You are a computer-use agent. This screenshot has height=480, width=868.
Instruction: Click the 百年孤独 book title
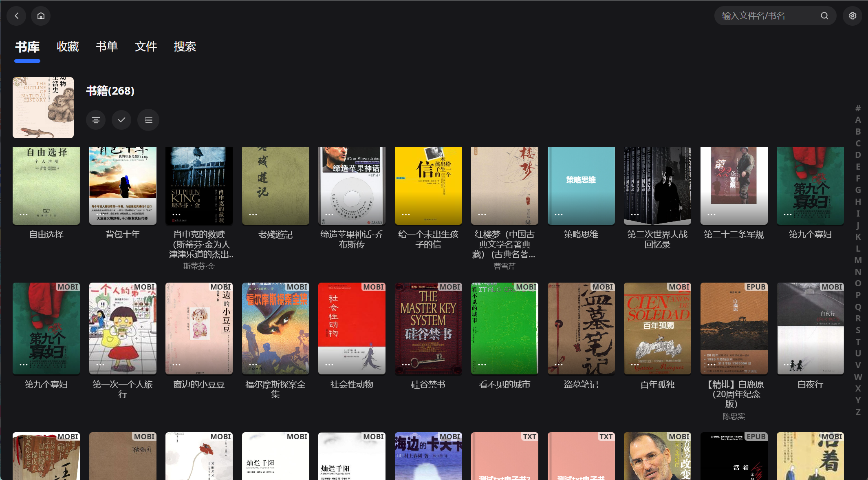point(657,385)
